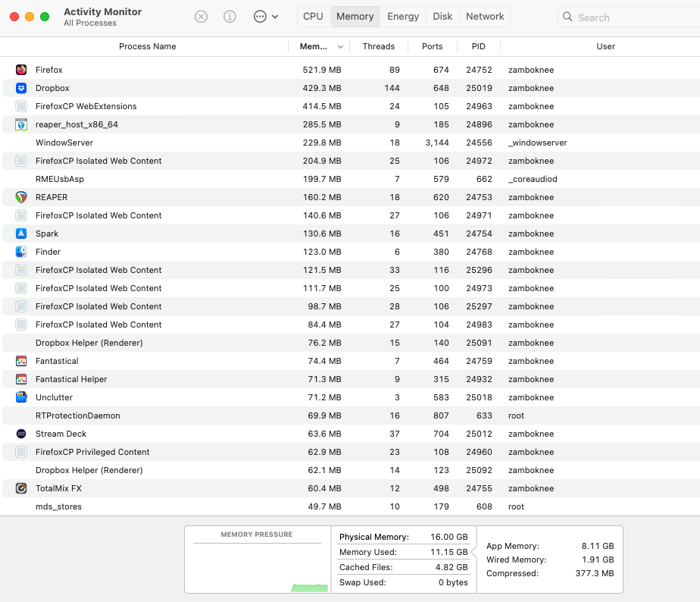
Task: Open the Network tab
Action: tap(485, 17)
